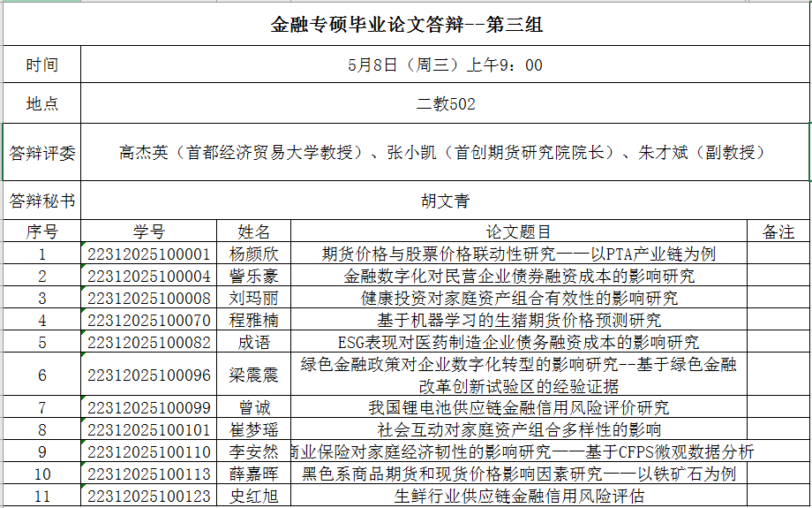812x508 pixels.
Task: Select the 备注 column header cell
Action: click(x=778, y=231)
